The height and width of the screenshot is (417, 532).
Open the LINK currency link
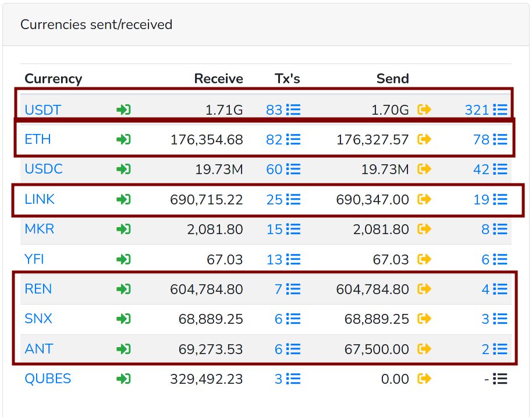[40, 199]
